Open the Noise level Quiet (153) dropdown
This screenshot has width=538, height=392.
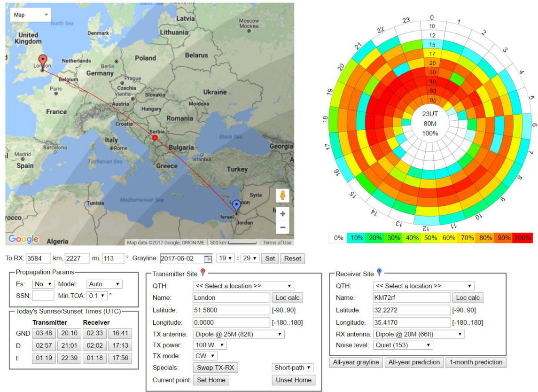point(403,345)
